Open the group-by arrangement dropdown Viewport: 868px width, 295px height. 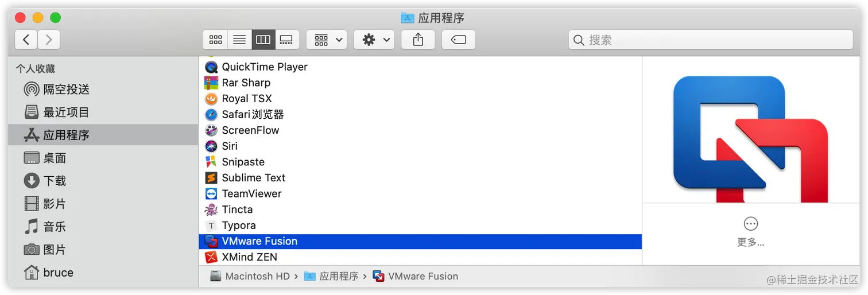pyautogui.click(x=327, y=40)
